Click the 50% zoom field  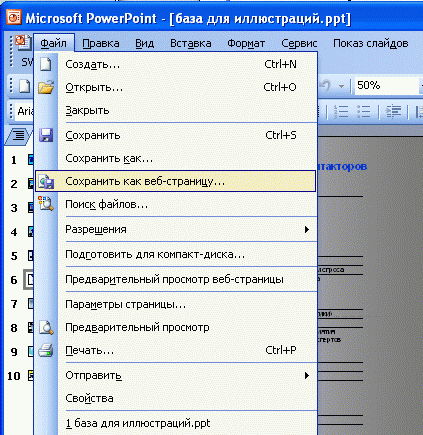[386, 86]
